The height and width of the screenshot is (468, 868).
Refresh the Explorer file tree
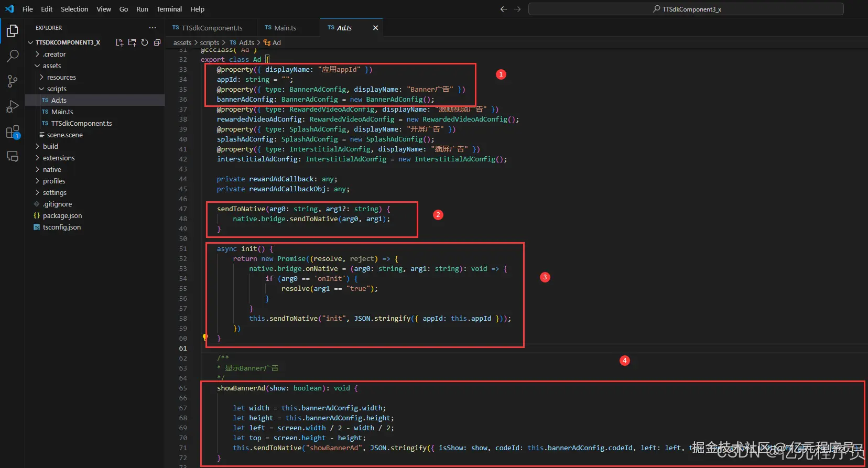145,42
